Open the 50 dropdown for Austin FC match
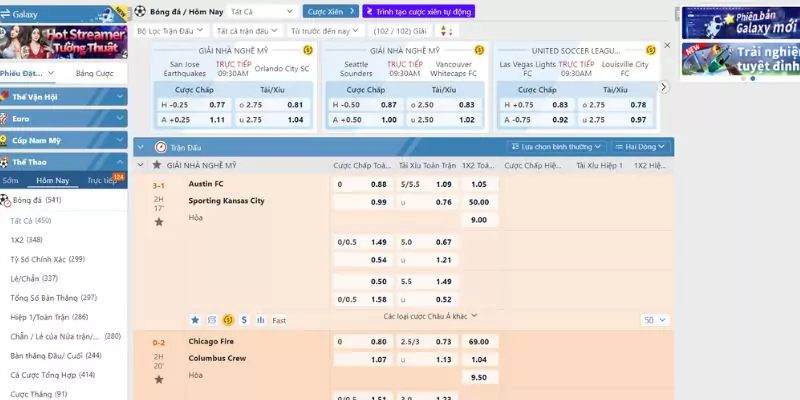The image size is (800, 400). 655,320
